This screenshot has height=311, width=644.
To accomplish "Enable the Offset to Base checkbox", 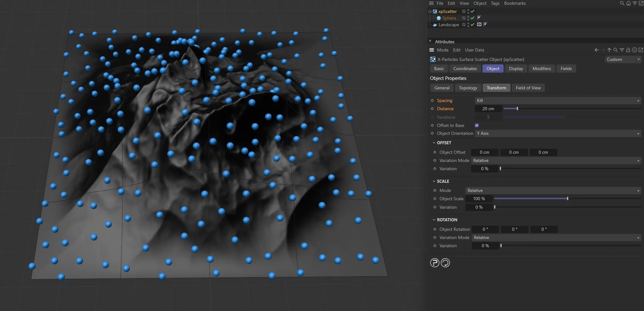I will (477, 125).
